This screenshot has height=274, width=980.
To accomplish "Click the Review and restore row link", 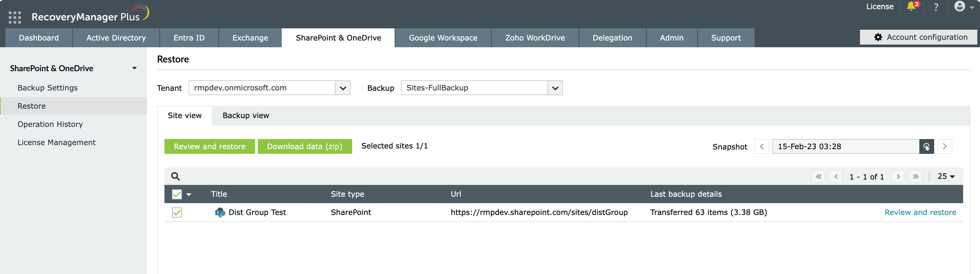I will point(920,213).
